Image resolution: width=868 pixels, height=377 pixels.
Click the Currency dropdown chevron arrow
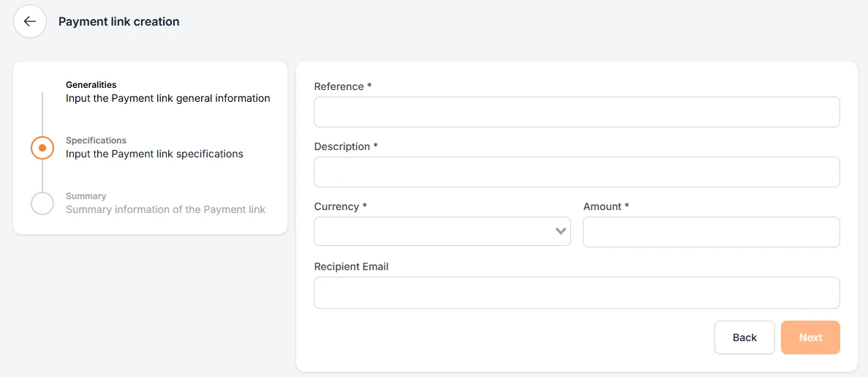point(561,231)
